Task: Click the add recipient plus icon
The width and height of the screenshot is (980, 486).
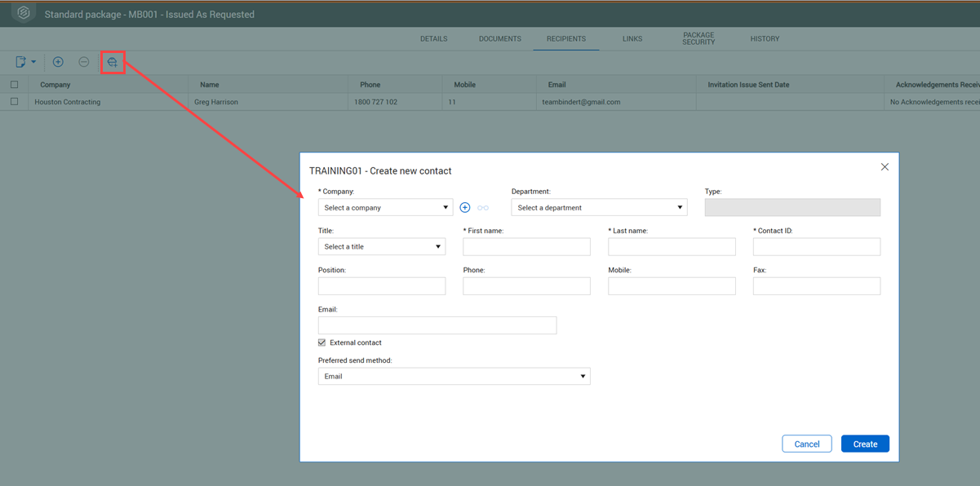Action: point(58,62)
